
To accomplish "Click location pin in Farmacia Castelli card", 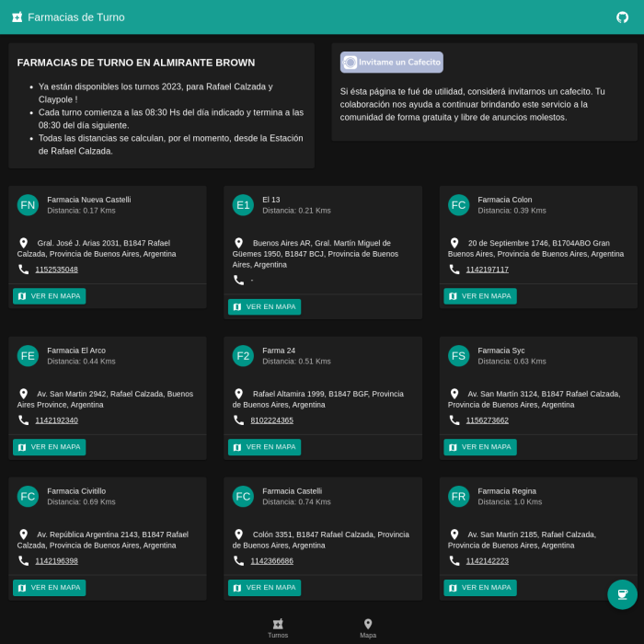I will click(238, 534).
